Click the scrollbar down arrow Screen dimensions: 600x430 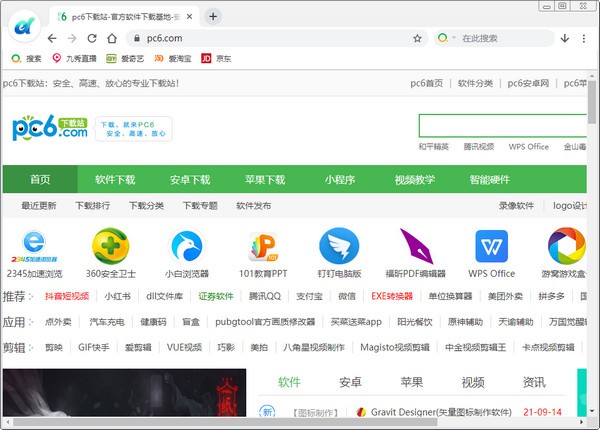[x=592, y=411]
